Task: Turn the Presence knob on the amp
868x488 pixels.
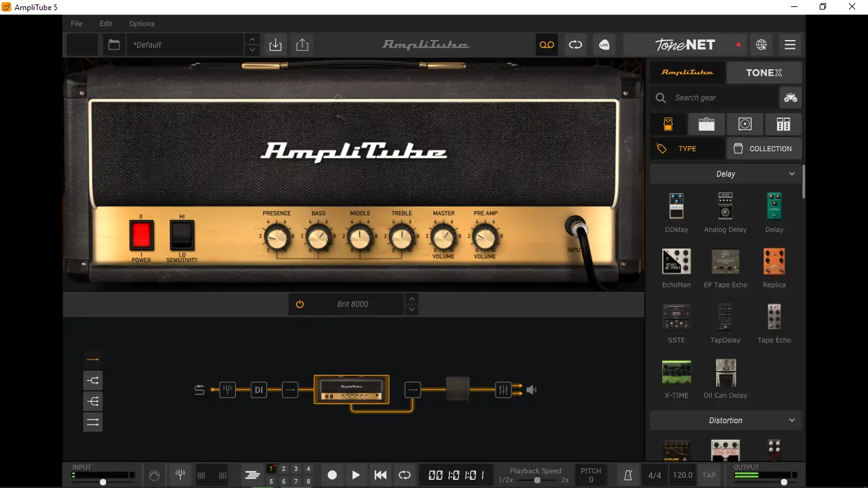Action: click(x=276, y=238)
